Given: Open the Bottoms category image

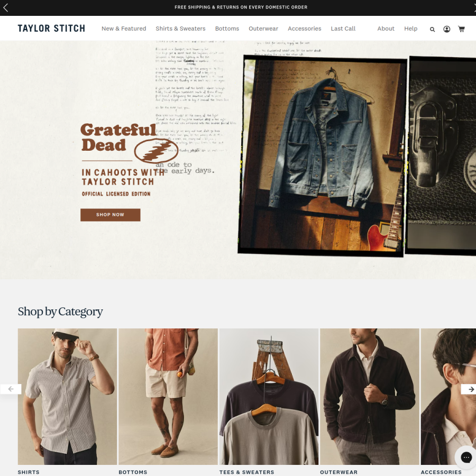Looking at the screenshot, I should pos(168,396).
